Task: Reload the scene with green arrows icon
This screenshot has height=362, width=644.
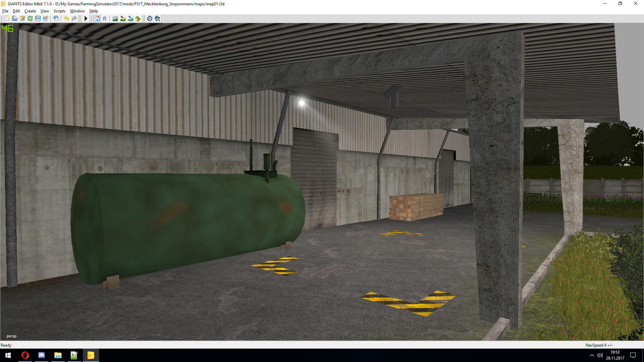Action: pos(30,18)
